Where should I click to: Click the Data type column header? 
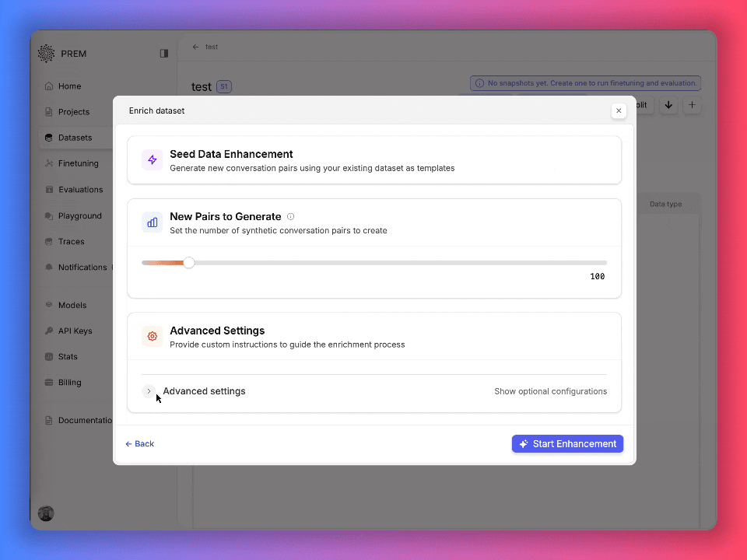coord(665,205)
